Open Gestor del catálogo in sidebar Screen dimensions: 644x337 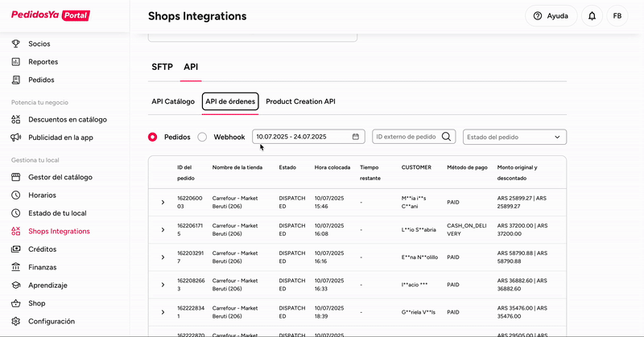point(60,177)
